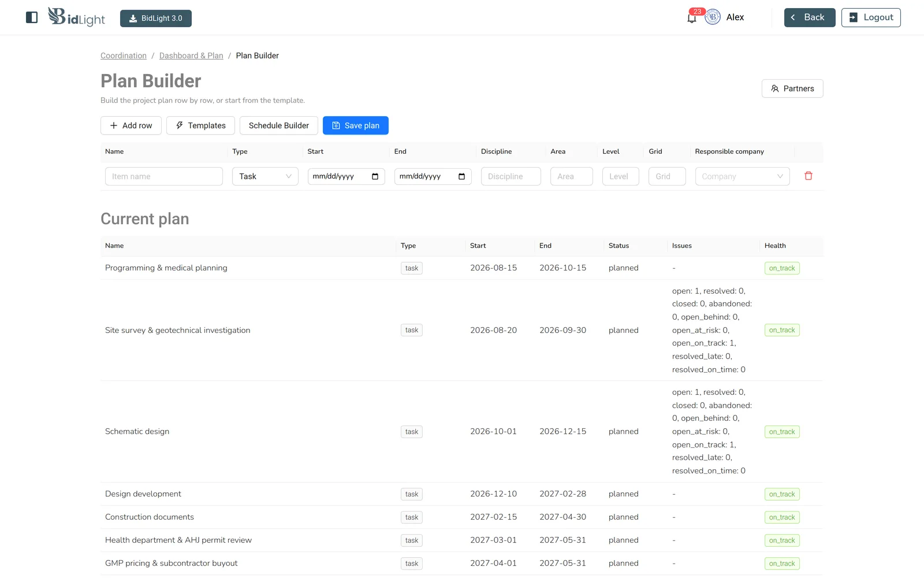Delete the new row with trash icon
The width and height of the screenshot is (924, 578).
(808, 176)
